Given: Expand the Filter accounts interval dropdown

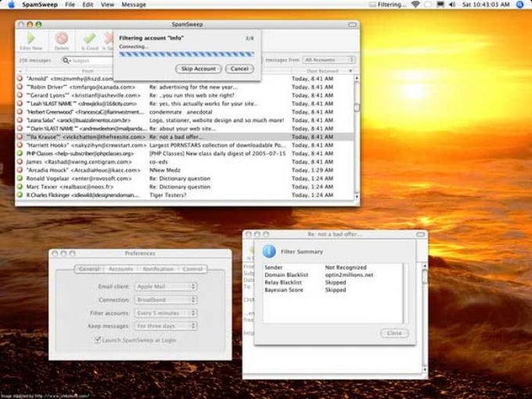Looking at the screenshot, I should (x=165, y=312).
